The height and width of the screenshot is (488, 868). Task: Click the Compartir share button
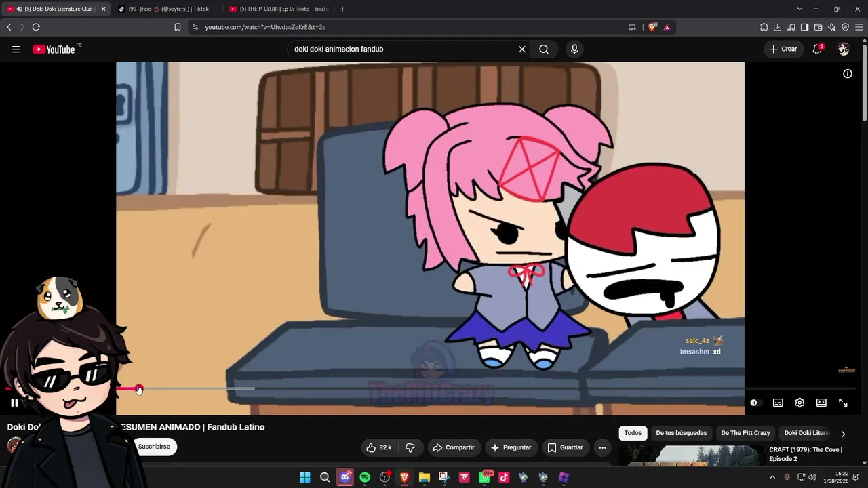coord(454,447)
